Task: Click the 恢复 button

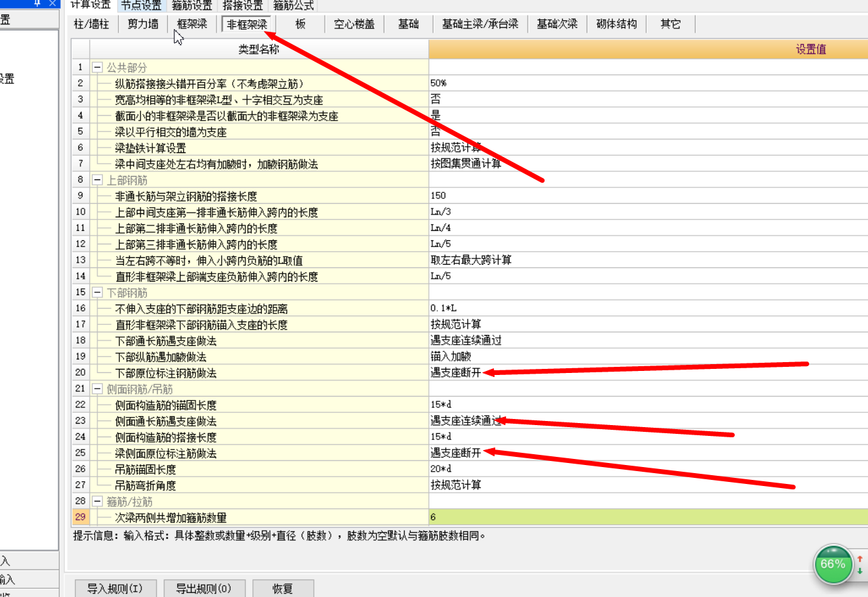Action: click(283, 588)
